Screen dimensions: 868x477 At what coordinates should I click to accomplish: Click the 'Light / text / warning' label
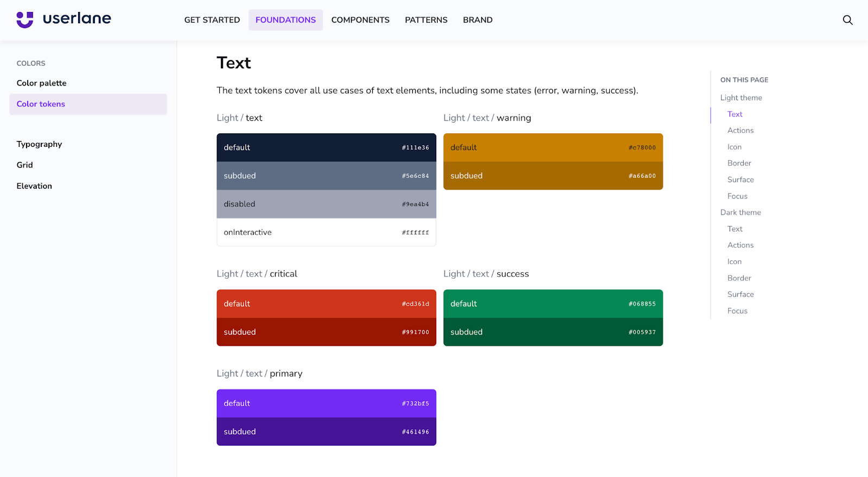click(487, 118)
